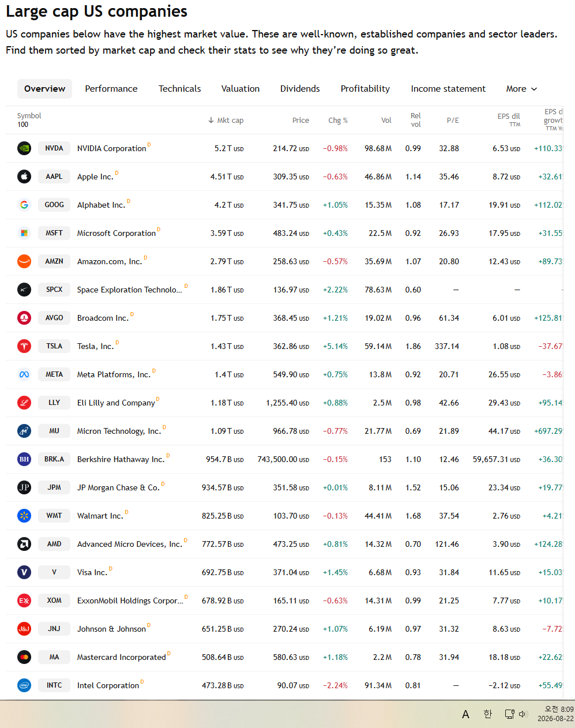Image resolution: width=575 pixels, height=728 pixels.
Task: Open Space Exploration Technologies link
Action: (130, 290)
